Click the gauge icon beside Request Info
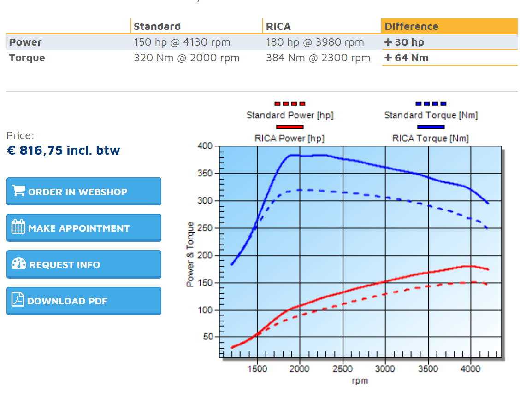 click(x=18, y=264)
